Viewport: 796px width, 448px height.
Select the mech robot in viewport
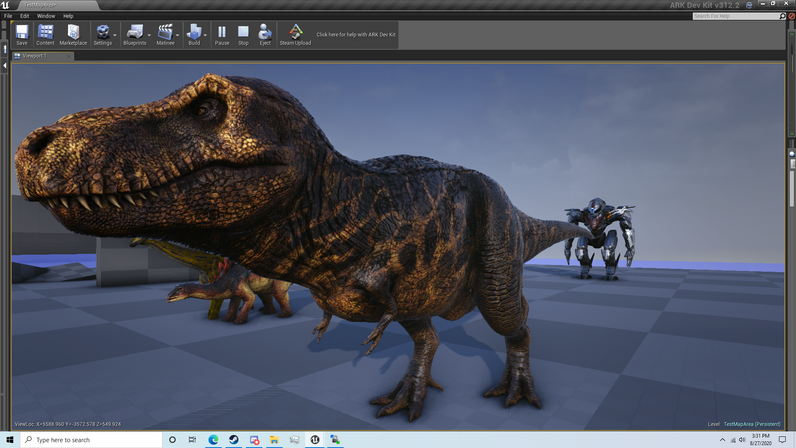click(x=600, y=239)
